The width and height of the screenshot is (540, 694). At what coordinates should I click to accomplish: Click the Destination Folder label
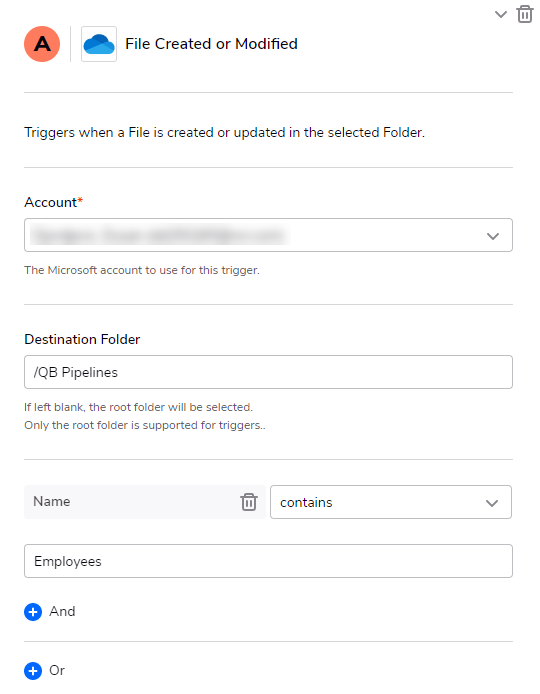tap(82, 339)
